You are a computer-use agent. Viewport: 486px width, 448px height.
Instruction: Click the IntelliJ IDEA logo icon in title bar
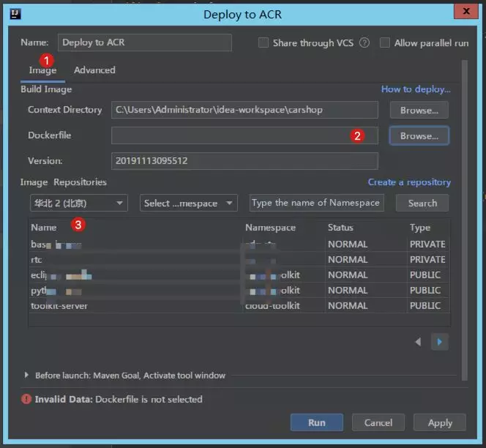[x=15, y=14]
